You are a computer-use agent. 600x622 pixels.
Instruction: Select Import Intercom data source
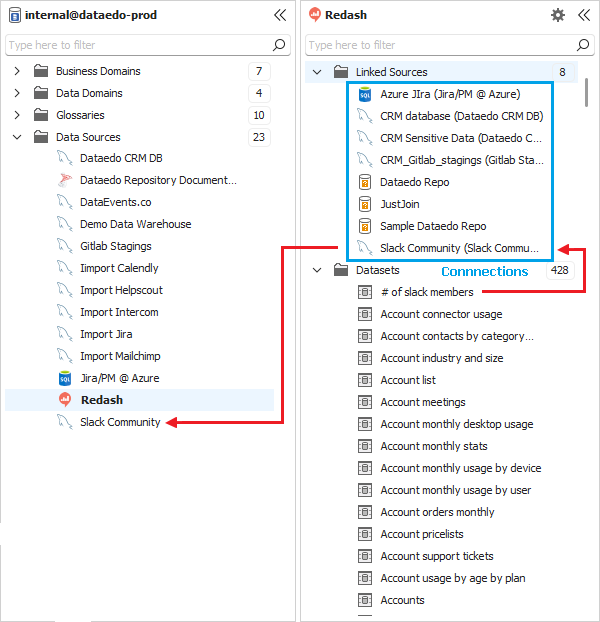pyautogui.click(x=119, y=312)
